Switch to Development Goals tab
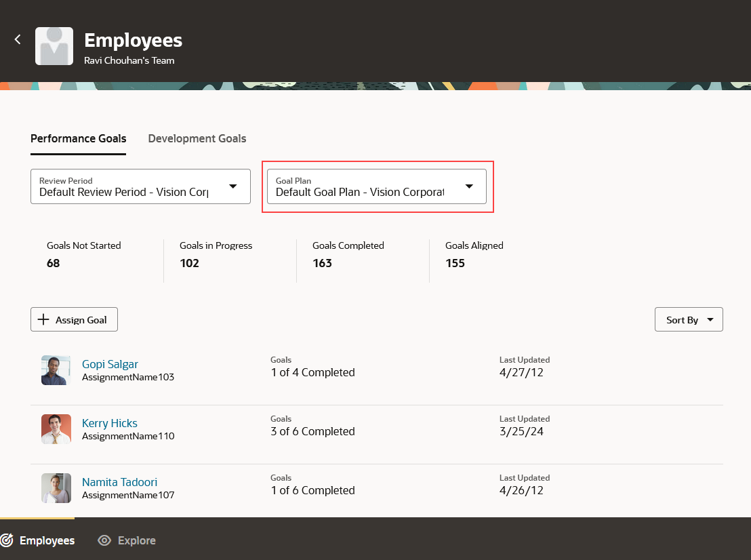The height and width of the screenshot is (560, 751). 197,138
